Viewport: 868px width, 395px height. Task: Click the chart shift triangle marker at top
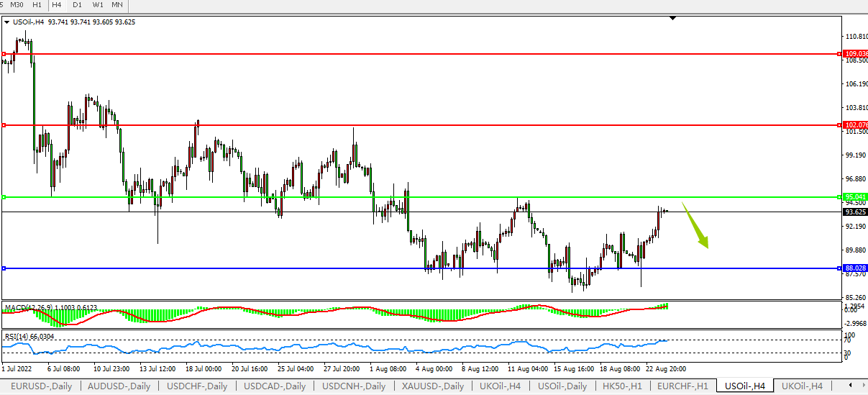pyautogui.click(x=672, y=18)
